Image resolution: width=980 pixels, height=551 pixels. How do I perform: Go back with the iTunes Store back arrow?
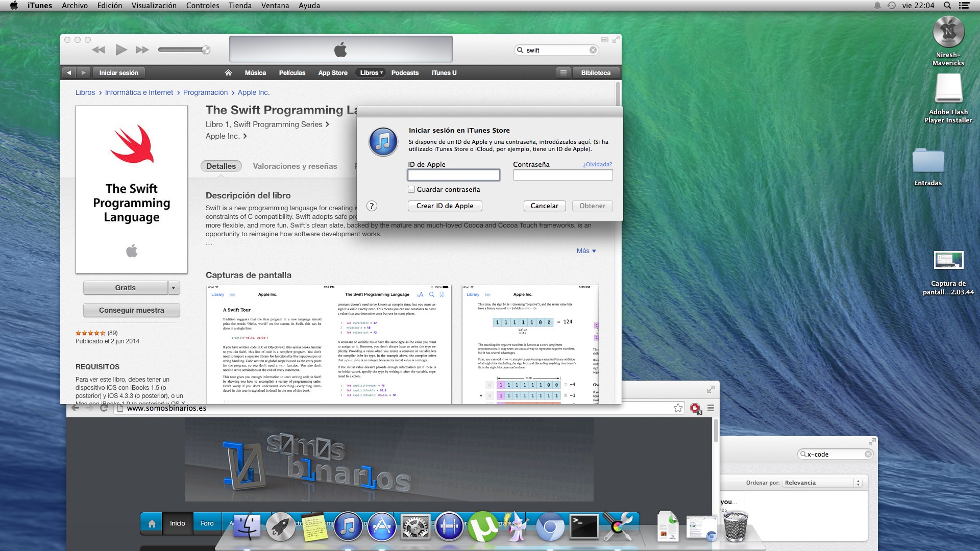click(x=69, y=73)
